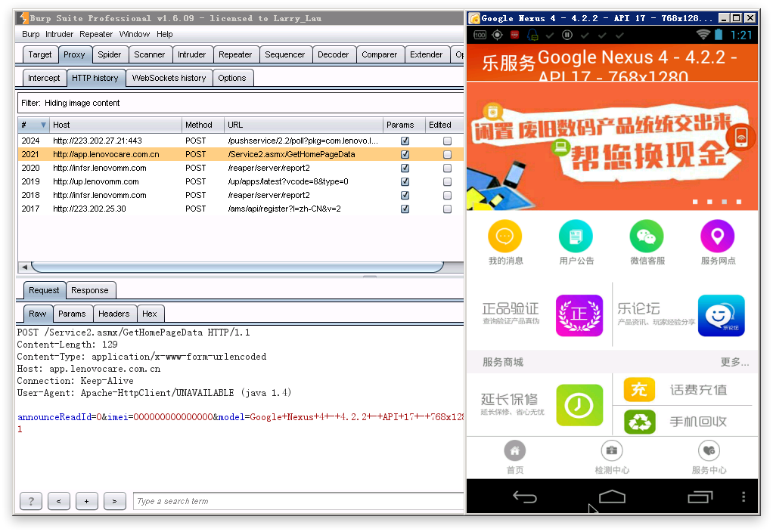
Task: Tap the red notification status bar icon
Action: click(514, 35)
